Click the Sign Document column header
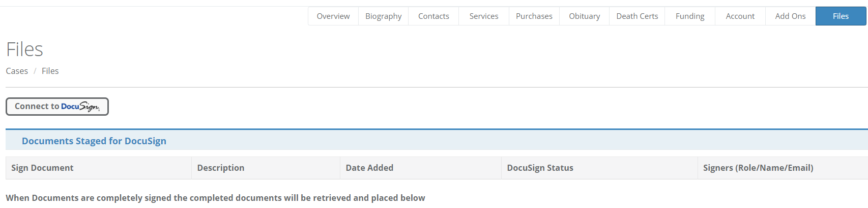 [x=42, y=168]
